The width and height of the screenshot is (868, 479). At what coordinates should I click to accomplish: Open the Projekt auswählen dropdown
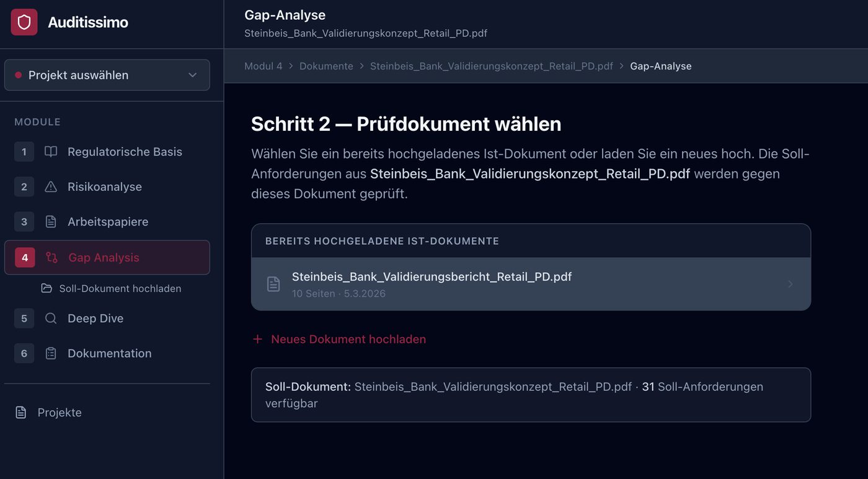tap(107, 74)
